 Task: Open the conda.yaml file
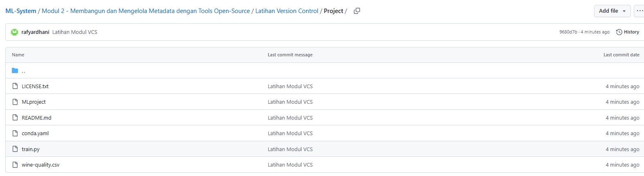[x=35, y=133]
